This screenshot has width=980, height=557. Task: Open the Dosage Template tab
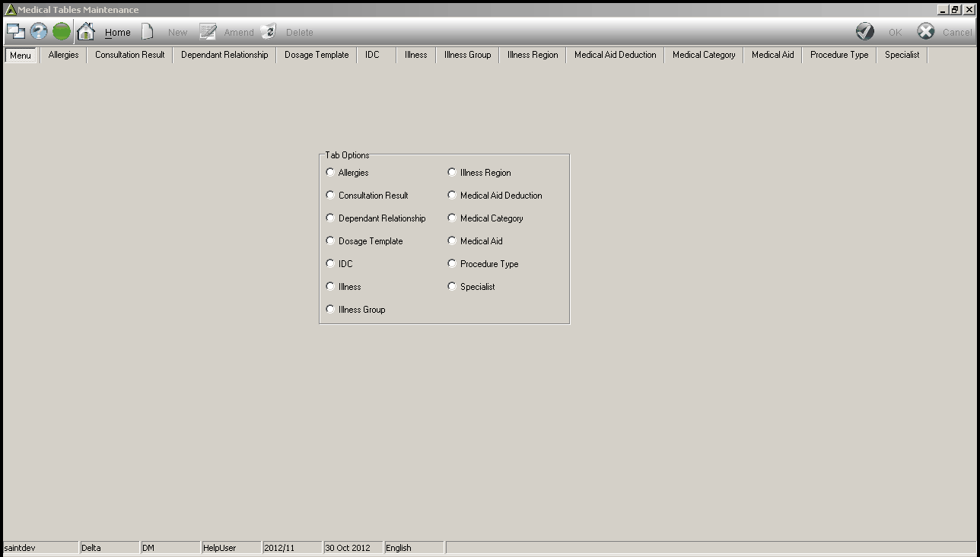pyautogui.click(x=317, y=55)
